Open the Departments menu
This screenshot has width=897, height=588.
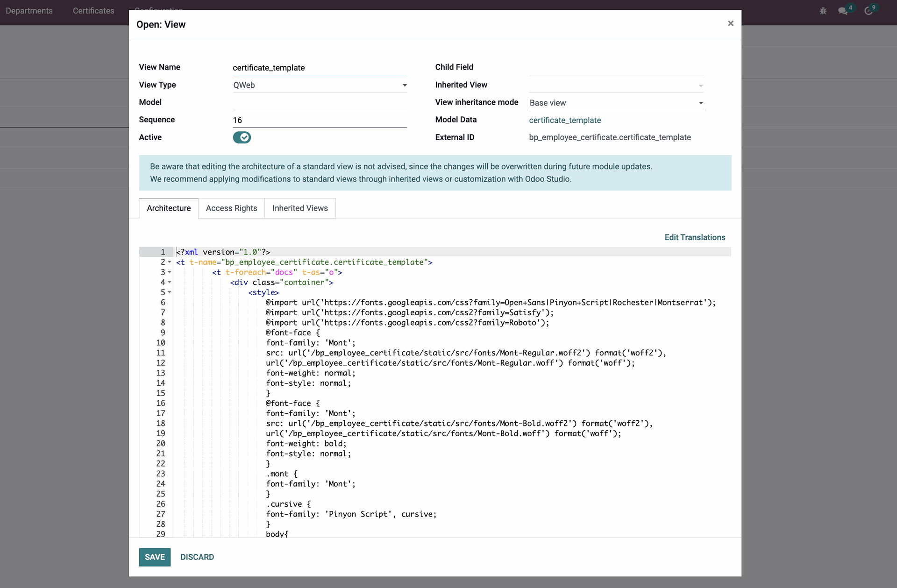coord(29,11)
